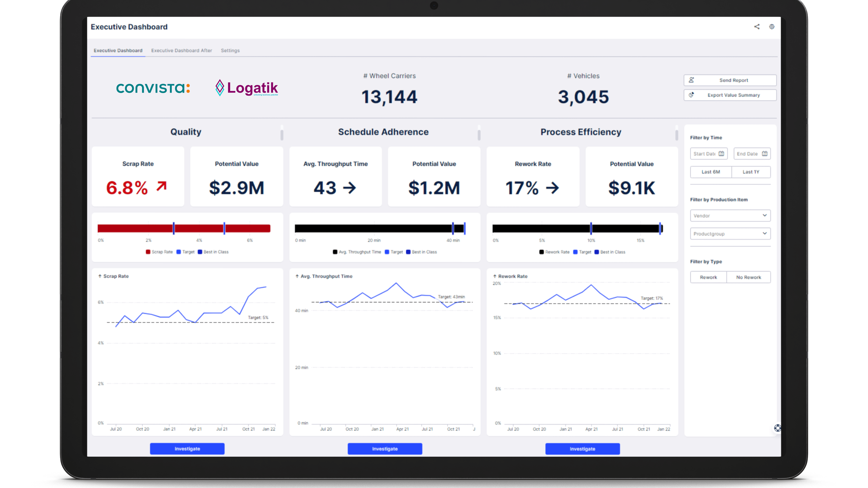The width and height of the screenshot is (868, 488).
Task: Switch to Executive Dashboard After tab
Action: [x=182, y=50]
